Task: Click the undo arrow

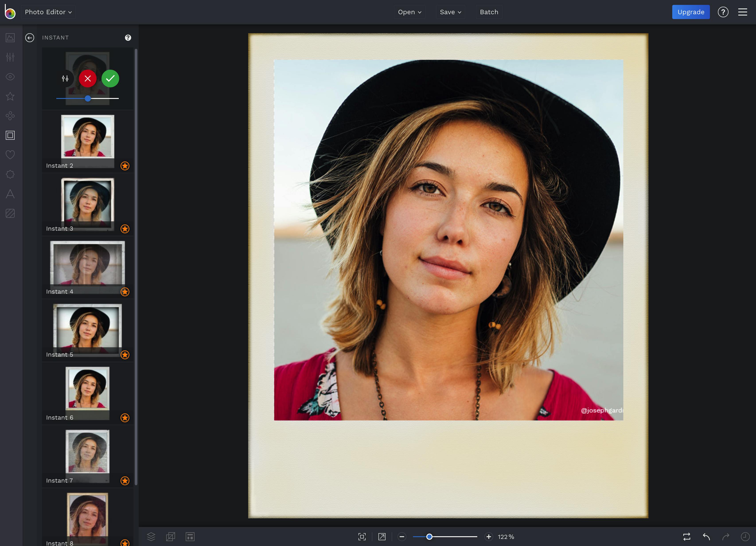Action: (706, 536)
